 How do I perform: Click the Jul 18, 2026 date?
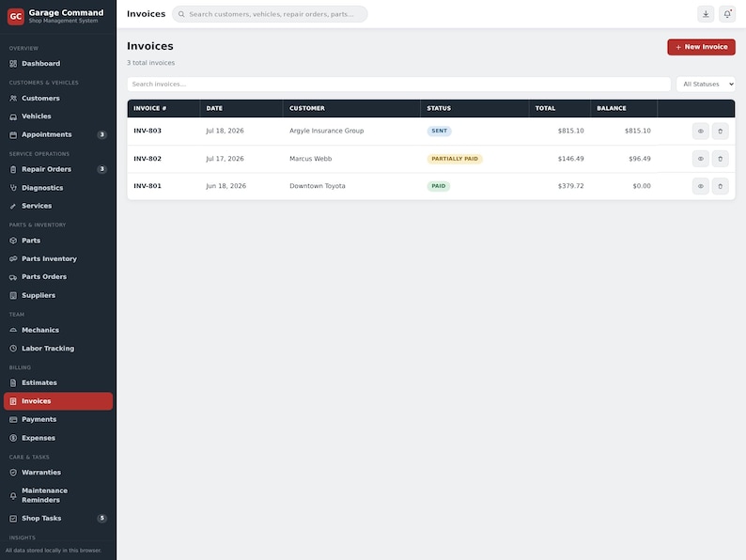225,131
